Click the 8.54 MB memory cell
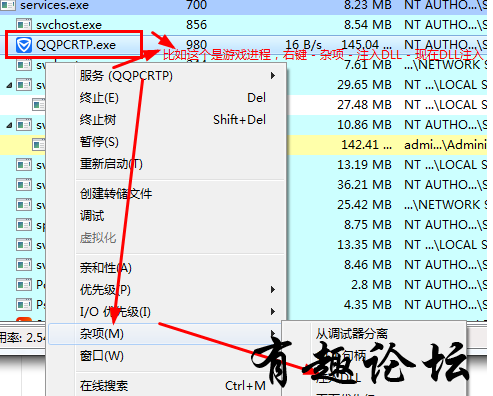Viewport: 493px width, 396px height. pyautogui.click(x=368, y=25)
